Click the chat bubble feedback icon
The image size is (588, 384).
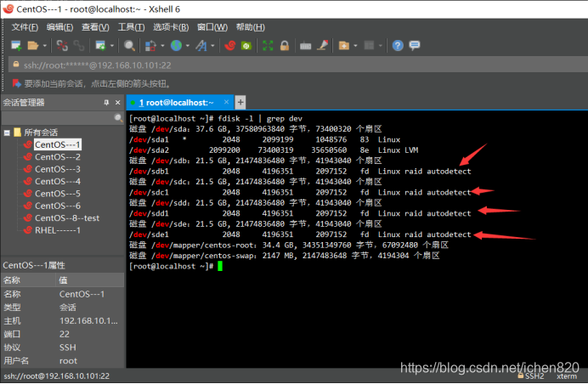click(415, 45)
